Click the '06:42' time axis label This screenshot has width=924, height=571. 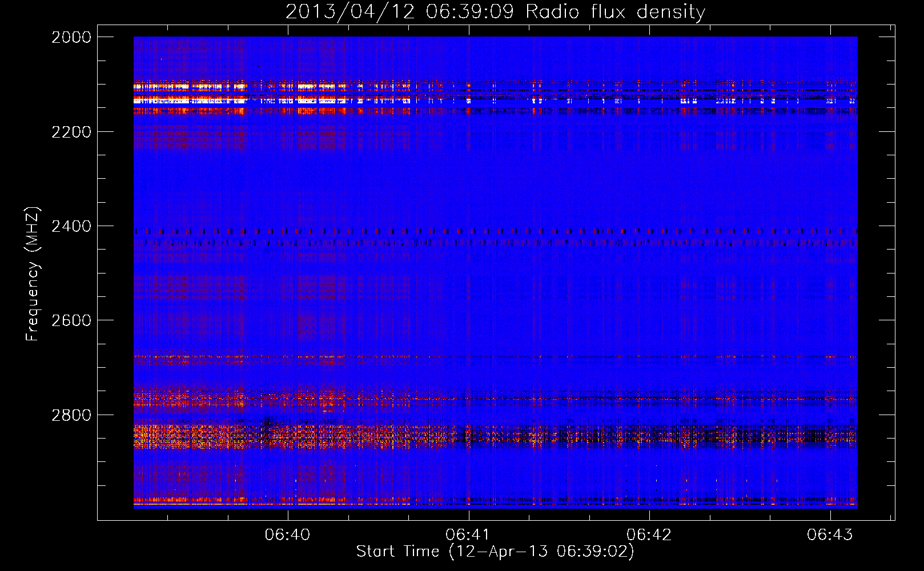coord(649,534)
